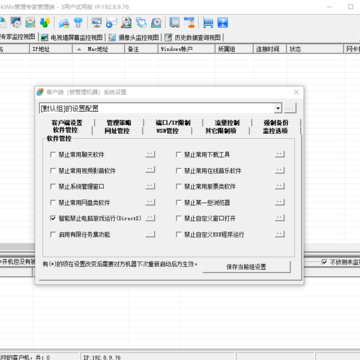Open ... options for 禁止常用网盘类软件
Image resolution: width=360 pixels, height=360 pixels.
pyautogui.click(x=151, y=202)
